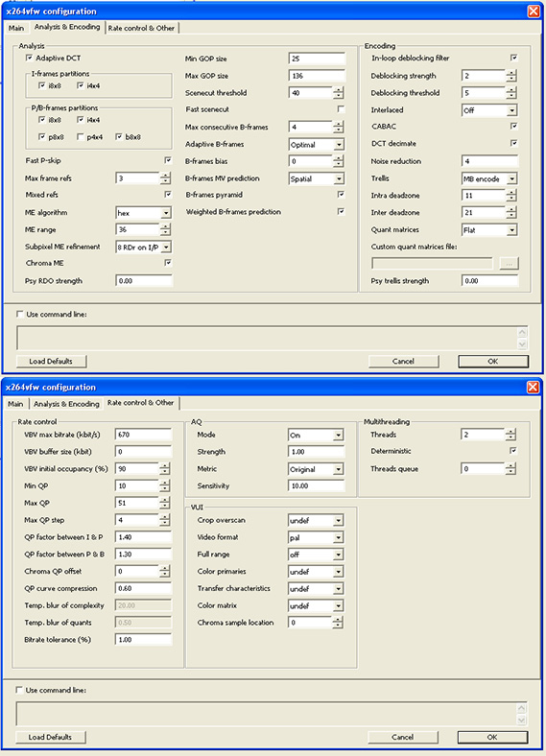Click OK in lower window
This screenshot has width=546, height=756.
492,737
